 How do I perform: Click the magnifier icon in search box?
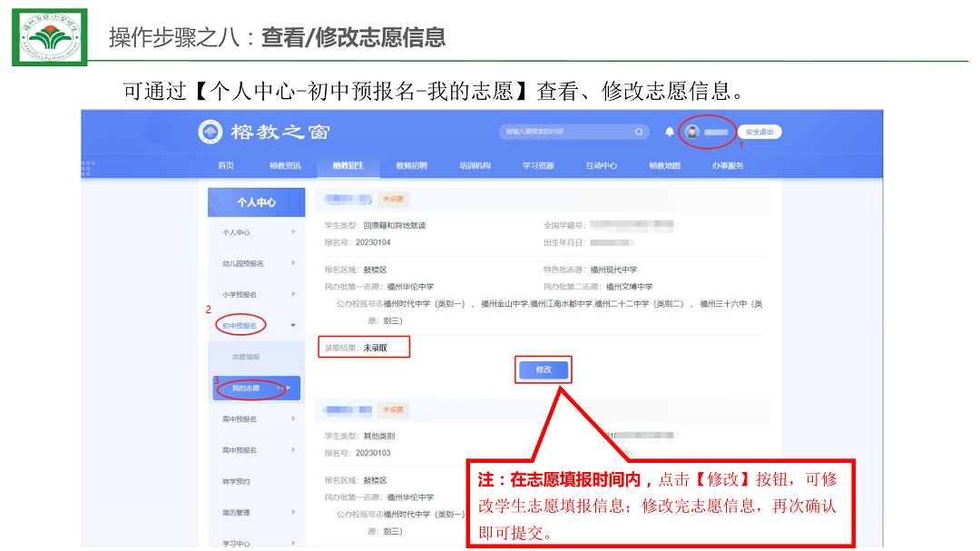[639, 132]
